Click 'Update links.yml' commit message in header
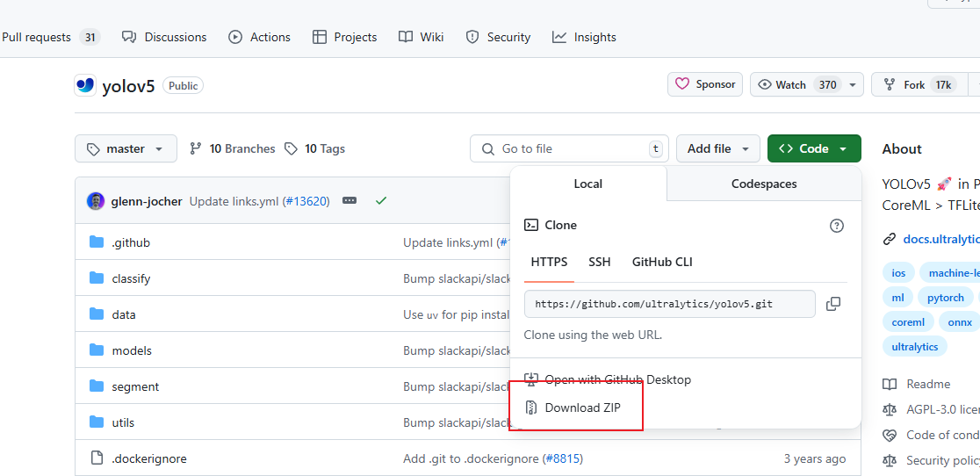Viewport: 980px width, 476px height. tap(234, 201)
